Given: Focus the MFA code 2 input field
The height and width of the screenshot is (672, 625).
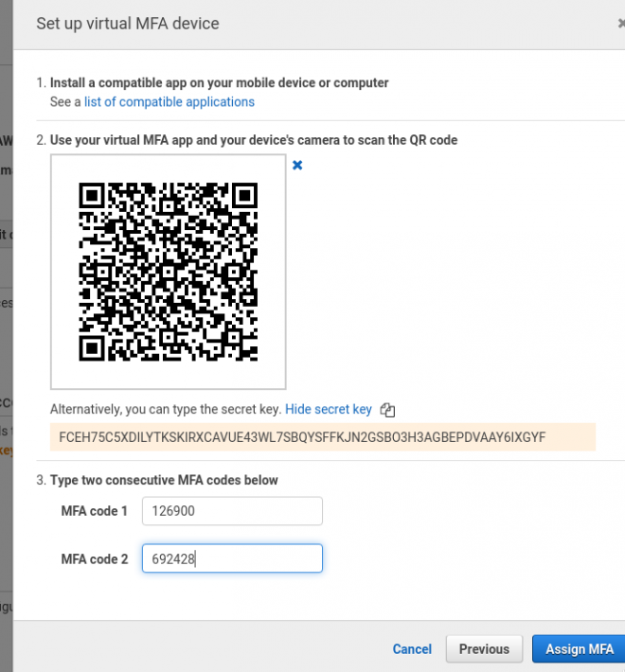Looking at the screenshot, I should 232,558.
